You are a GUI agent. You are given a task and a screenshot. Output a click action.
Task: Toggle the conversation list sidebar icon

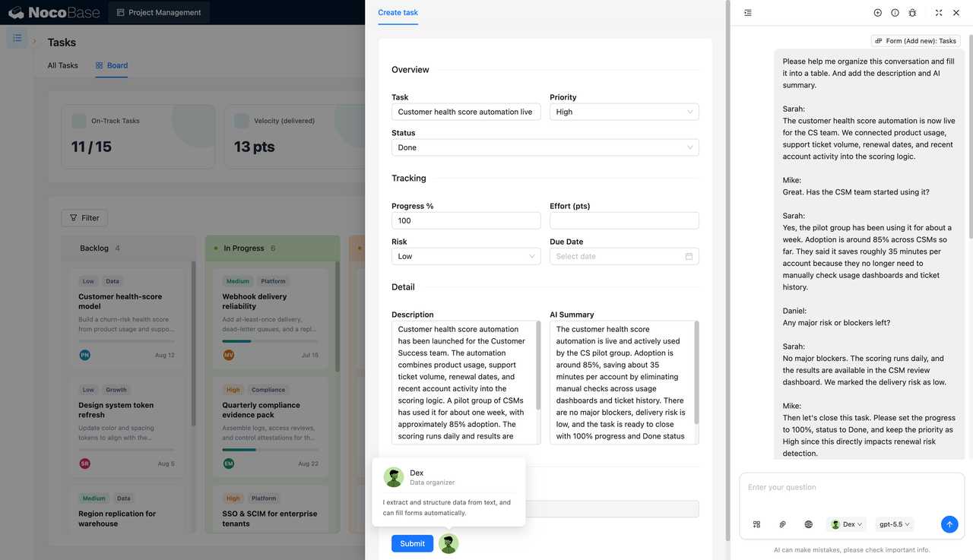[748, 13]
